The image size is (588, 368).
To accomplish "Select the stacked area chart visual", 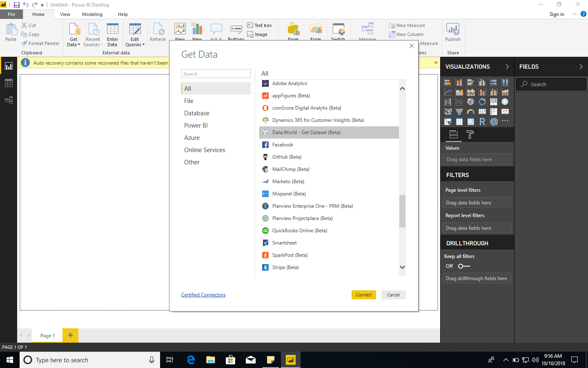I will 471,92.
